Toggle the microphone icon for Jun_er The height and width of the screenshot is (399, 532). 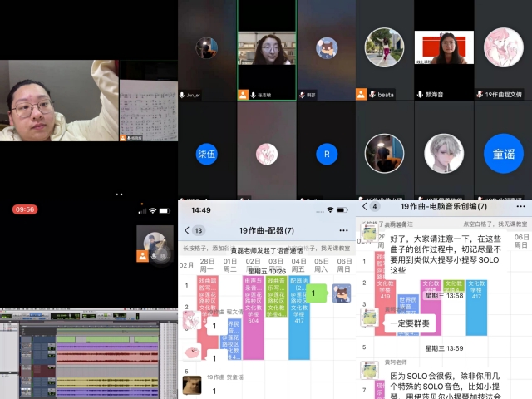coord(183,95)
